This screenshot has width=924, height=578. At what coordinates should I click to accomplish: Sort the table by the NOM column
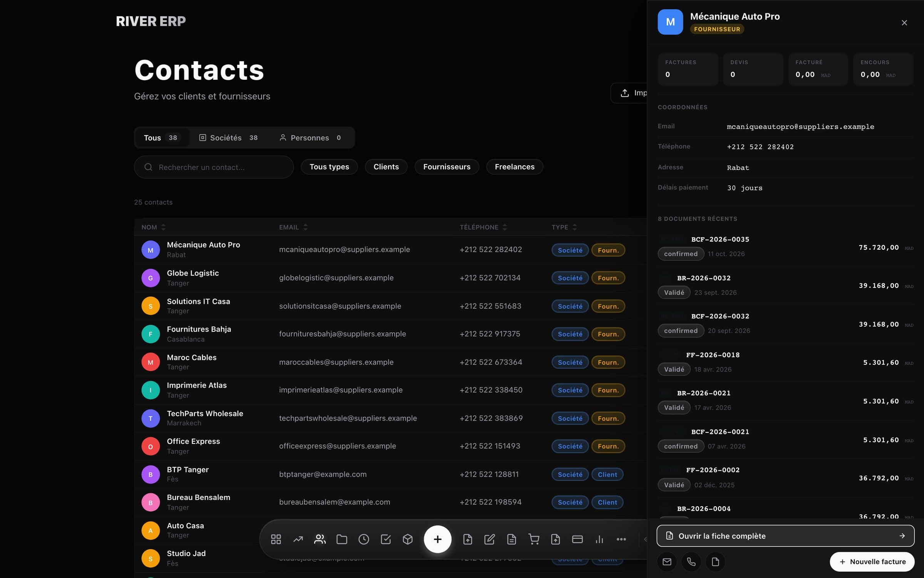[153, 227]
